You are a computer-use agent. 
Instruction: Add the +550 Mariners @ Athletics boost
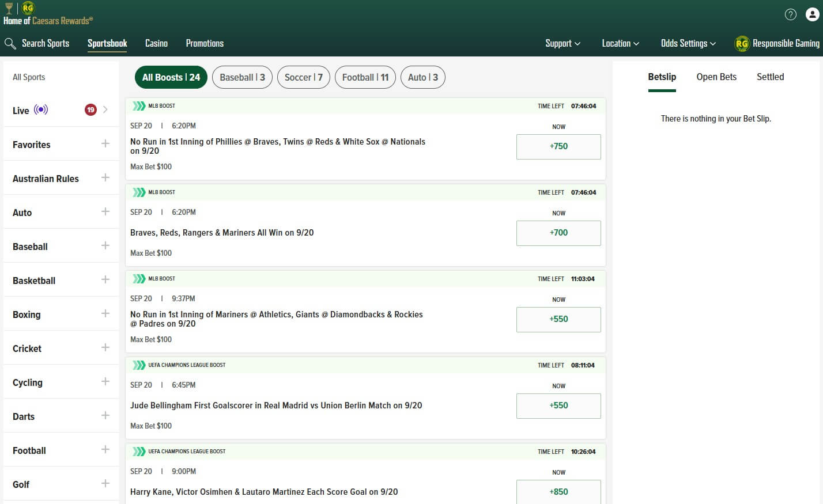click(x=558, y=319)
